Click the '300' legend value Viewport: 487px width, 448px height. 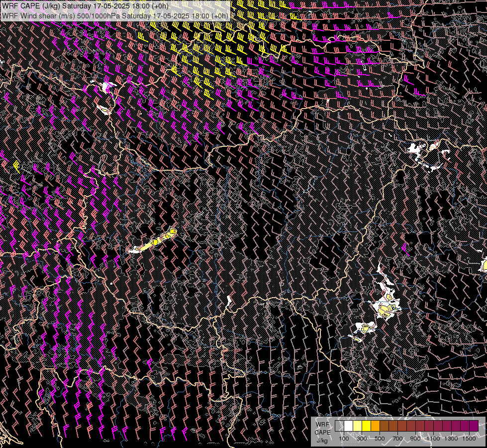click(x=362, y=439)
